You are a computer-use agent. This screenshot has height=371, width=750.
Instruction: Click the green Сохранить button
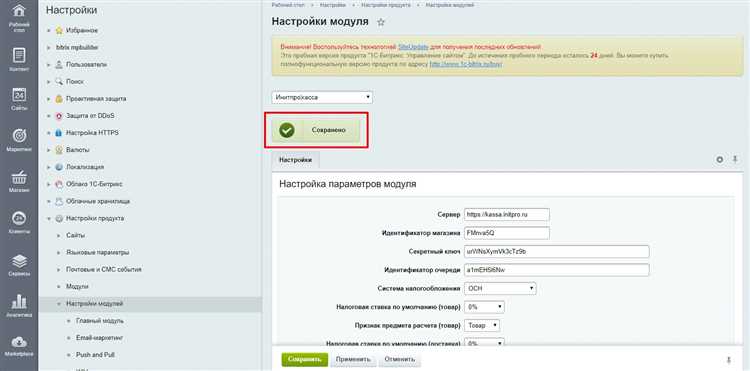(x=305, y=360)
